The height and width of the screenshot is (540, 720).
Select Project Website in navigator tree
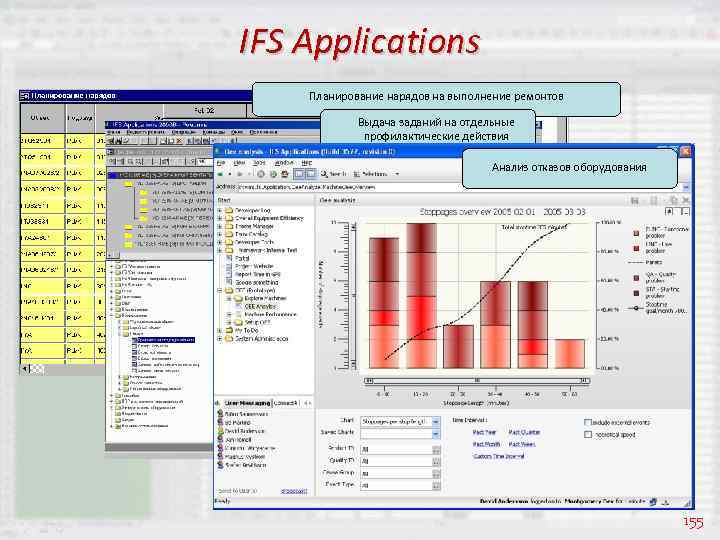click(254, 266)
